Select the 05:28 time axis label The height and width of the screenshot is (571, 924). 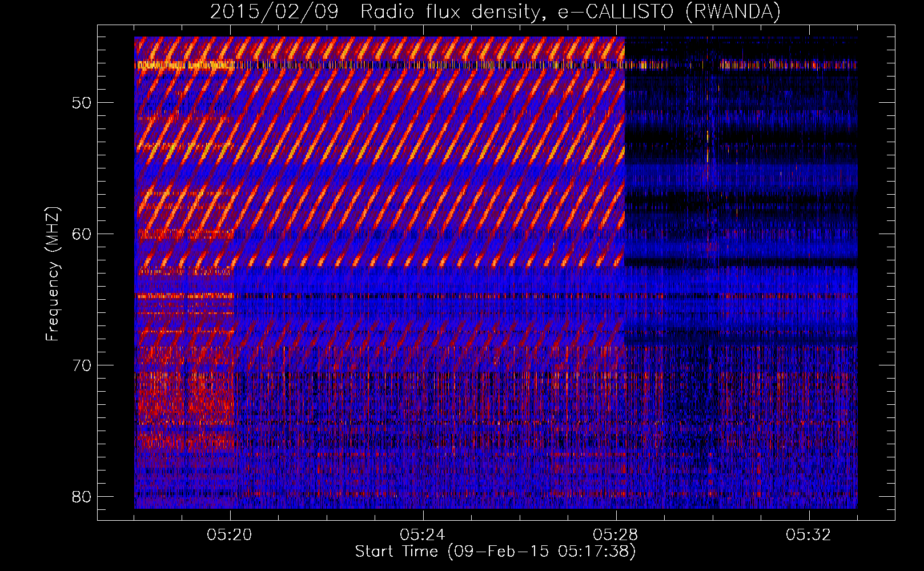pos(616,535)
